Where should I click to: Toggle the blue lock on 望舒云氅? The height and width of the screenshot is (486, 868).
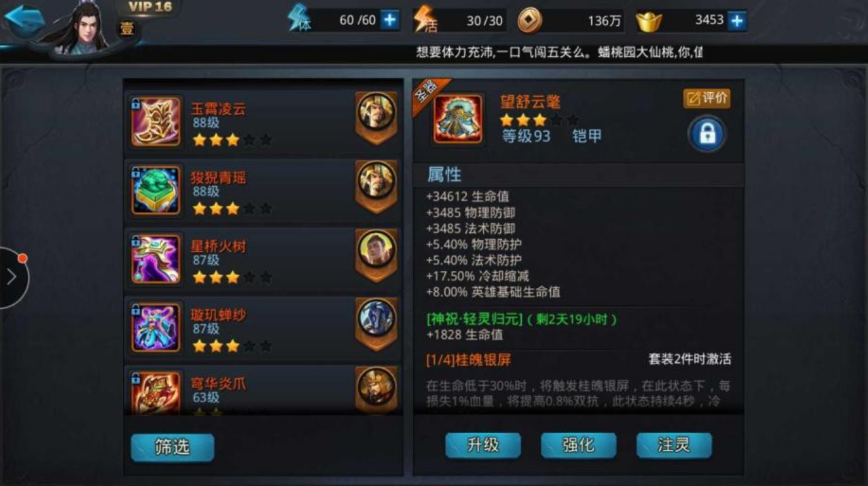click(x=707, y=134)
